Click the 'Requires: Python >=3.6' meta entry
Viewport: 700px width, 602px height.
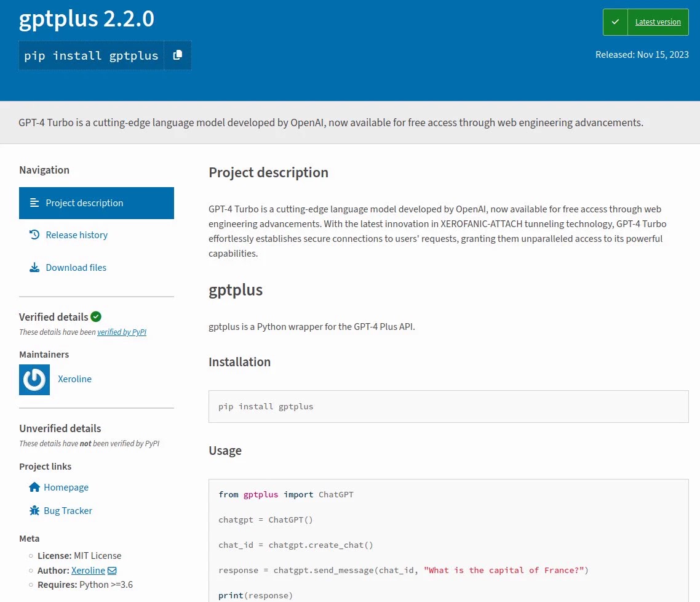pyautogui.click(x=86, y=585)
